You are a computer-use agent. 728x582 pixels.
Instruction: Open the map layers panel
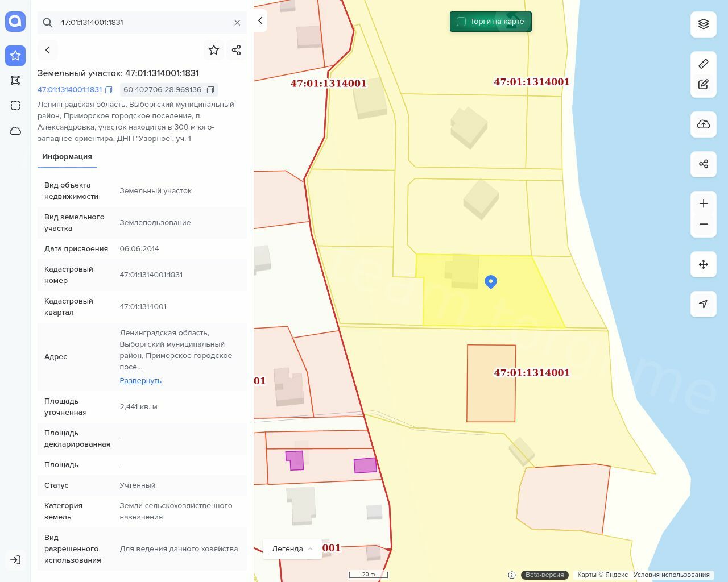click(x=703, y=24)
